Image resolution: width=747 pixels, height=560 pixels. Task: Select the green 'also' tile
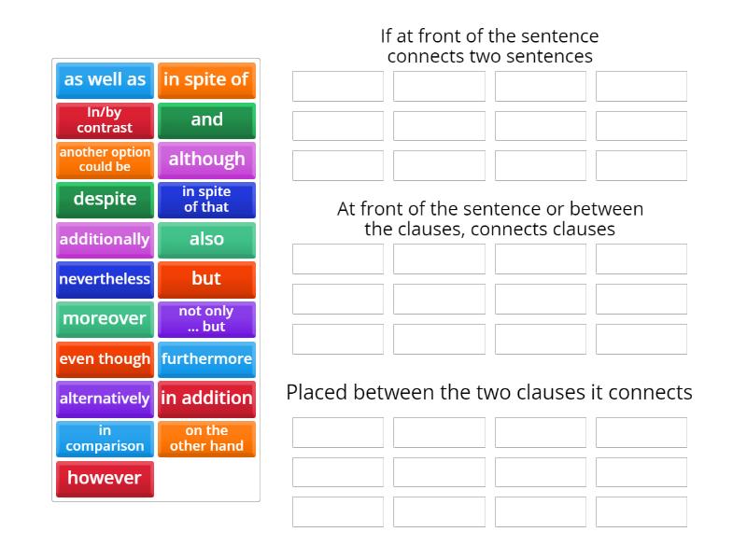(x=206, y=240)
